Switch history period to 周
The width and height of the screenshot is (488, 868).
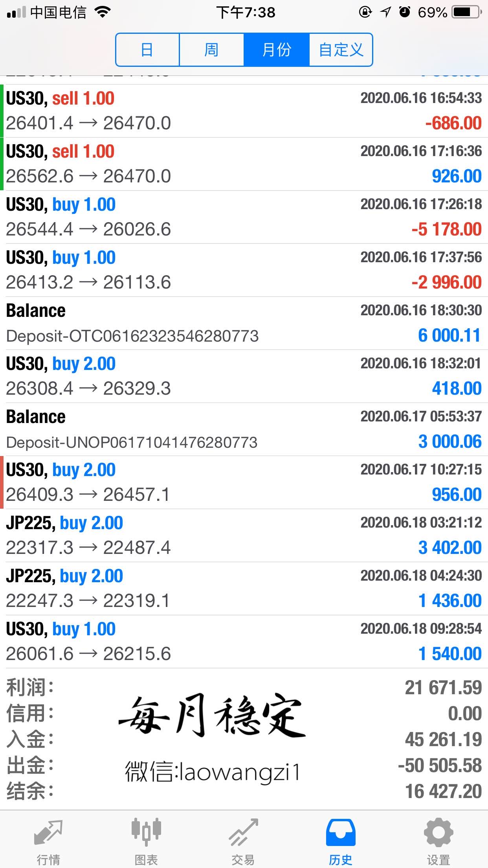(x=211, y=50)
